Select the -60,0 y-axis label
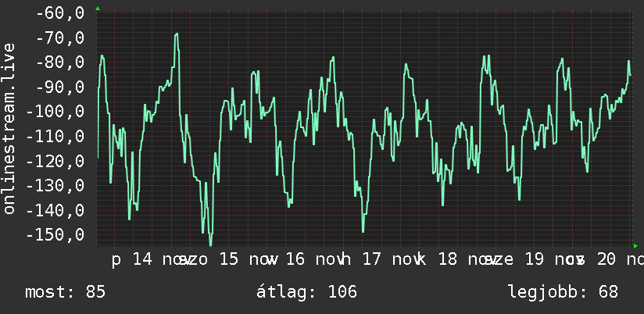Viewport: 644px width, 314px height. coord(60,13)
